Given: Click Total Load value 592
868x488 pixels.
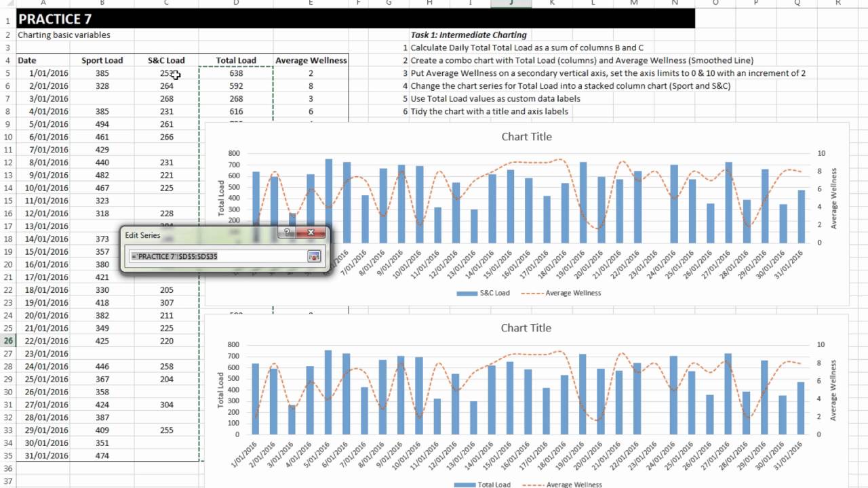Looking at the screenshot, I should point(236,86).
